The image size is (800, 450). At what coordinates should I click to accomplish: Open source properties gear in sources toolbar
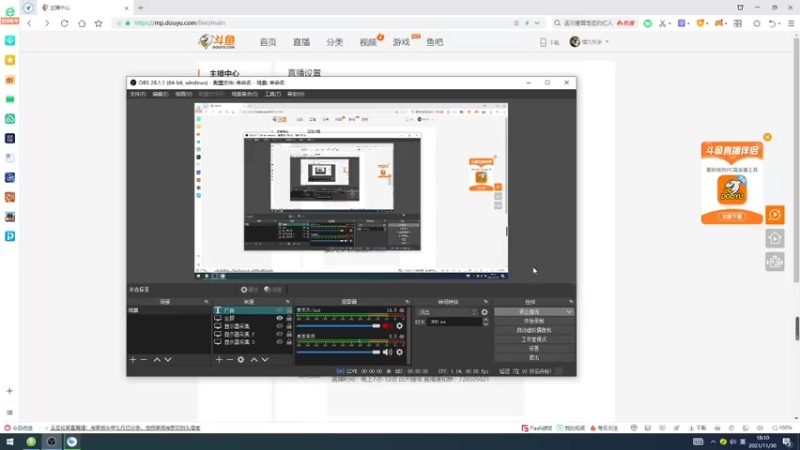coord(241,360)
